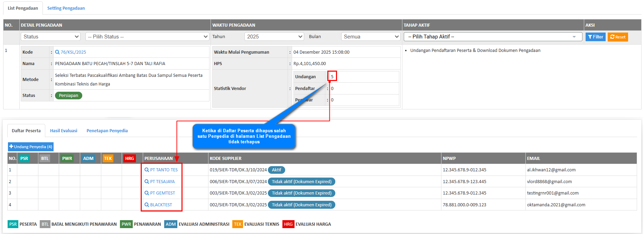Switch to the Penetapan Penyedia tab
The image size is (644, 234).
coord(107,131)
